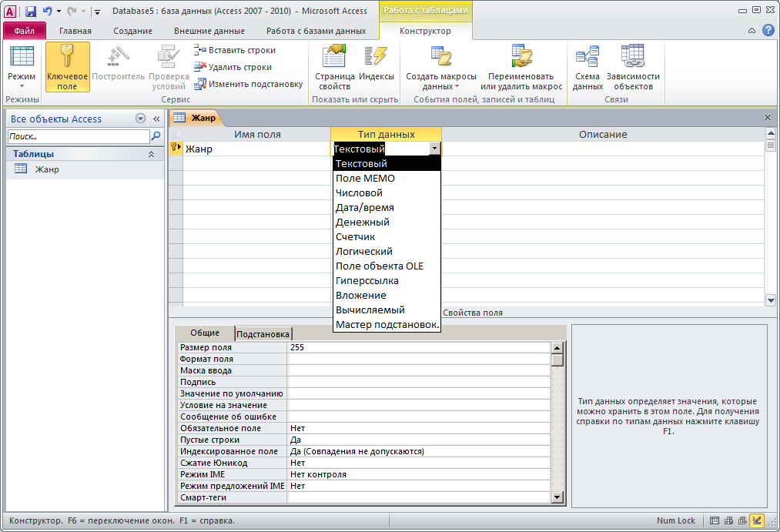This screenshot has height=532, width=780.
Task: Click Зависимости объектов icon
Action: [x=633, y=55]
